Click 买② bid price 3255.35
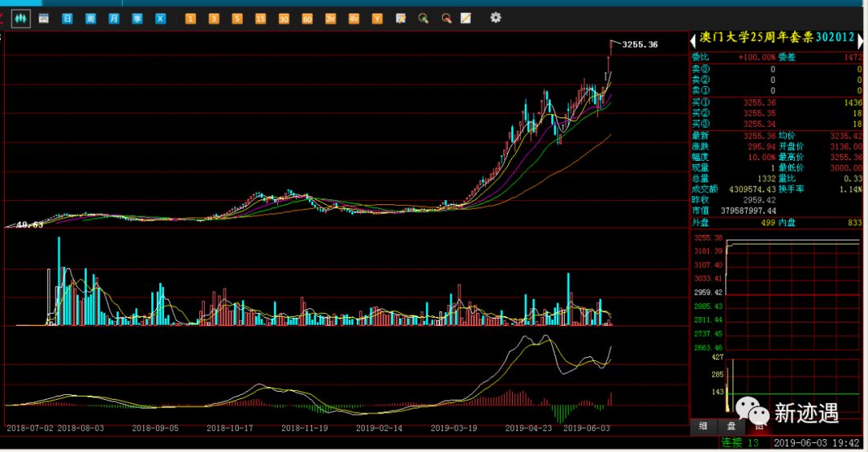Viewport: 868px width, 452px height. click(759, 113)
